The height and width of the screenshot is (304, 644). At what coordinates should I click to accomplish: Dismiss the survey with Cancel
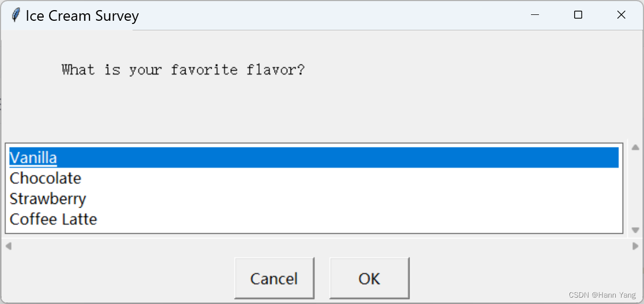[274, 278]
